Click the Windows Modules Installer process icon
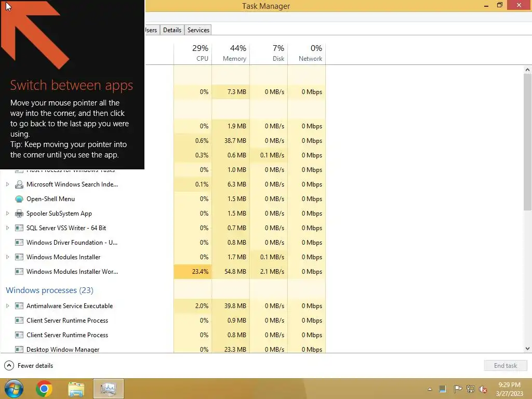The height and width of the screenshot is (399, 532). (19, 257)
